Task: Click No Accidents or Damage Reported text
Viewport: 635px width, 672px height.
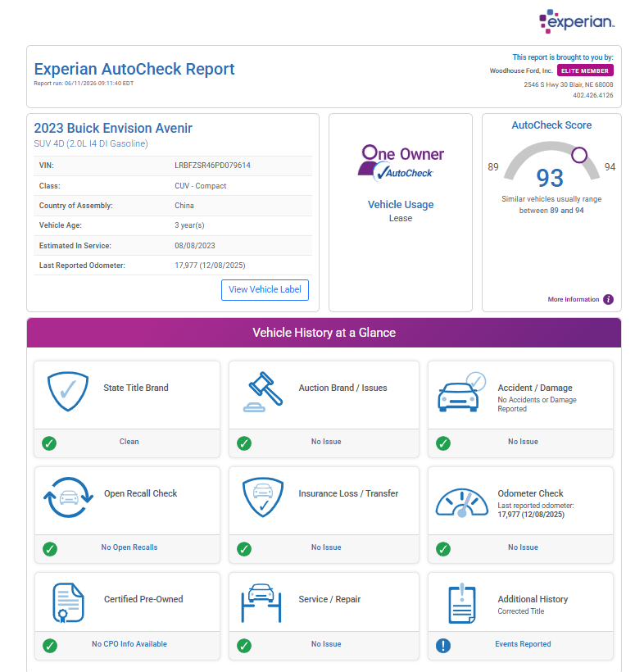Action: click(x=537, y=404)
